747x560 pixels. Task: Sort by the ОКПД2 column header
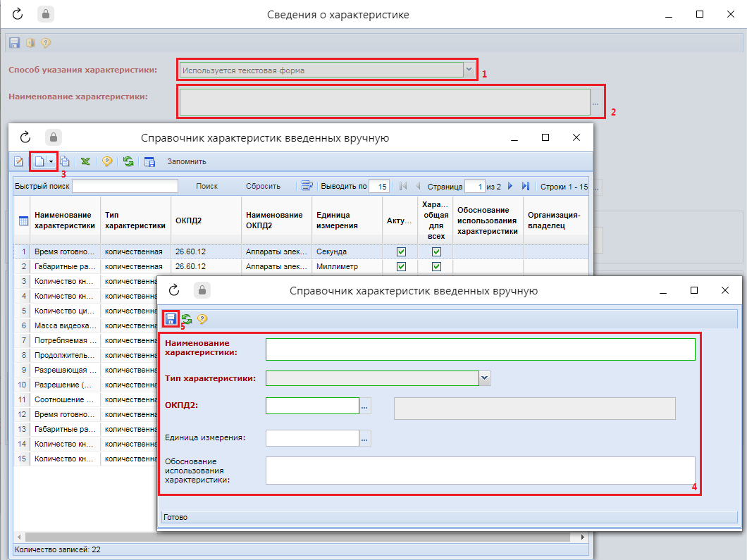pos(189,220)
